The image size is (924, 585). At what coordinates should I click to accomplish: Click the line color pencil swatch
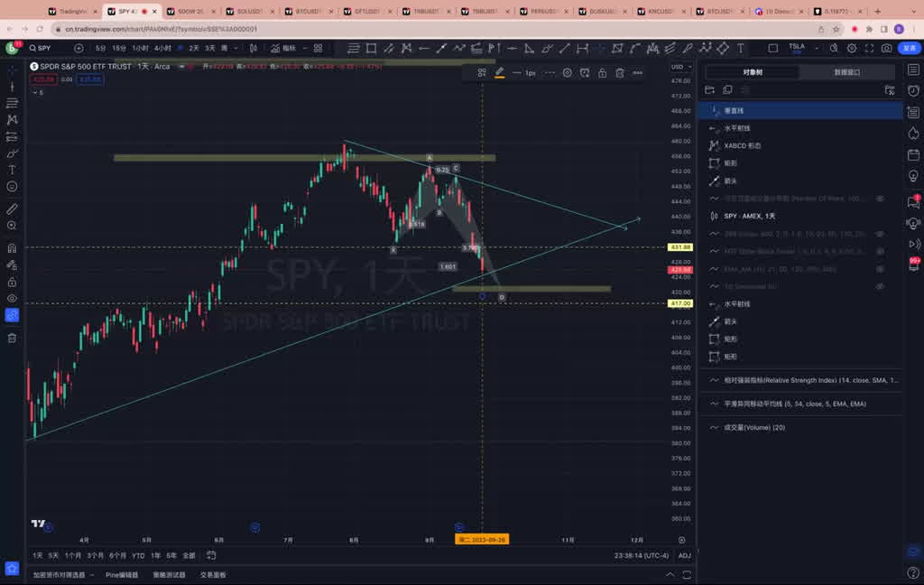pos(499,72)
